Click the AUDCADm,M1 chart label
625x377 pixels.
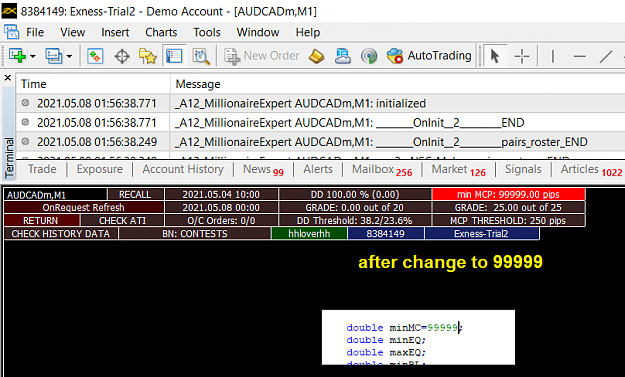click(x=55, y=195)
